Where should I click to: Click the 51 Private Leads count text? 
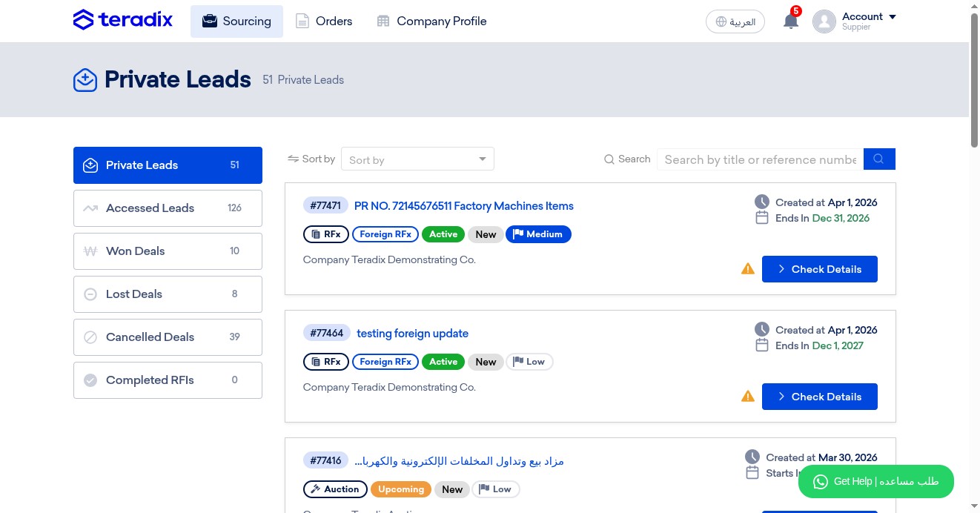(x=303, y=80)
